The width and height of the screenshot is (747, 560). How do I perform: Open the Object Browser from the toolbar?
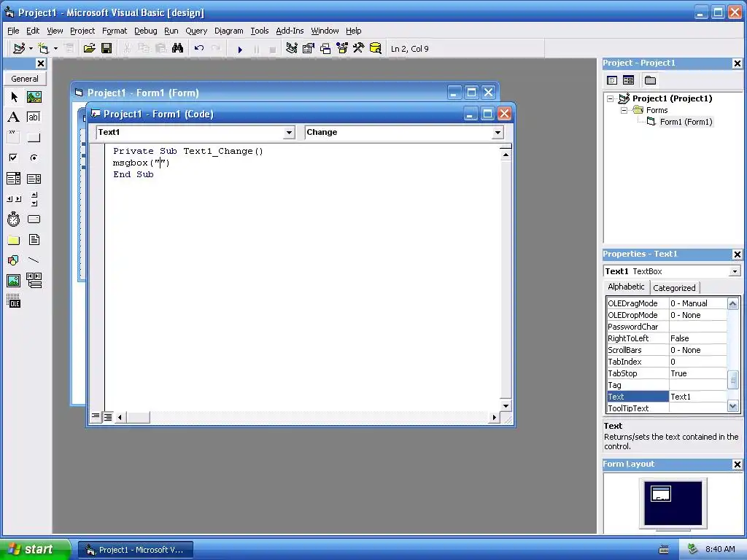click(x=342, y=49)
